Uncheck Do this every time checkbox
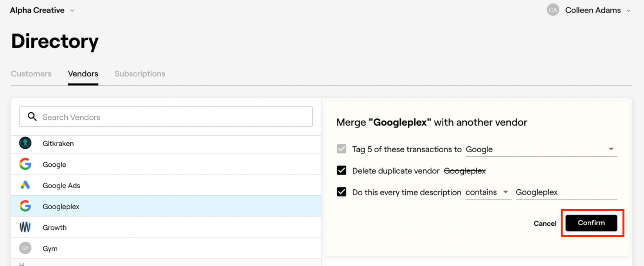 pyautogui.click(x=342, y=192)
